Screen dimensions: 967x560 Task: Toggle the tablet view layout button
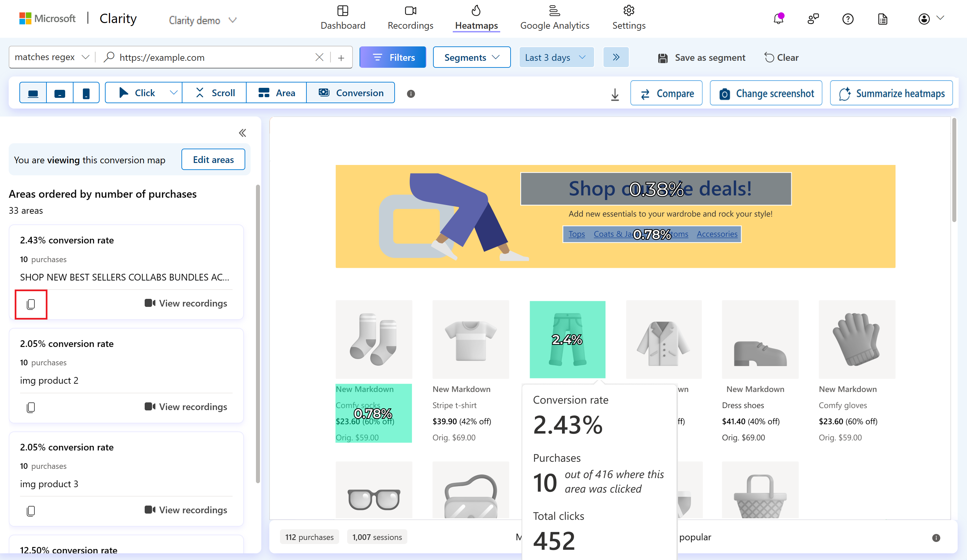pyautogui.click(x=60, y=92)
